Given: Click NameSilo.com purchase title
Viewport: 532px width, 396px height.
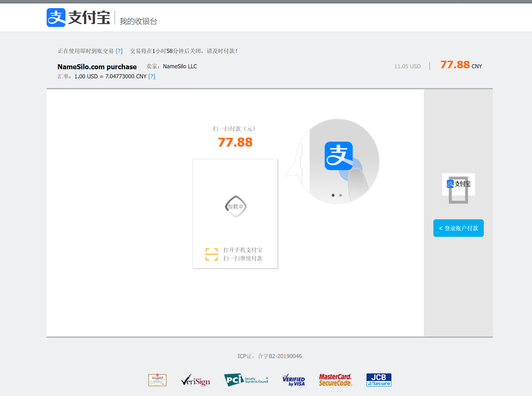Looking at the screenshot, I should 97,67.
